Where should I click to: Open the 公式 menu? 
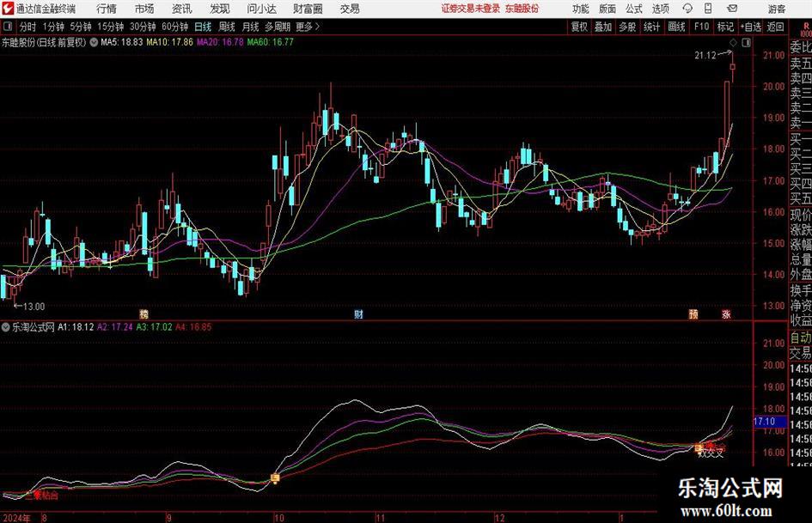click(634, 9)
